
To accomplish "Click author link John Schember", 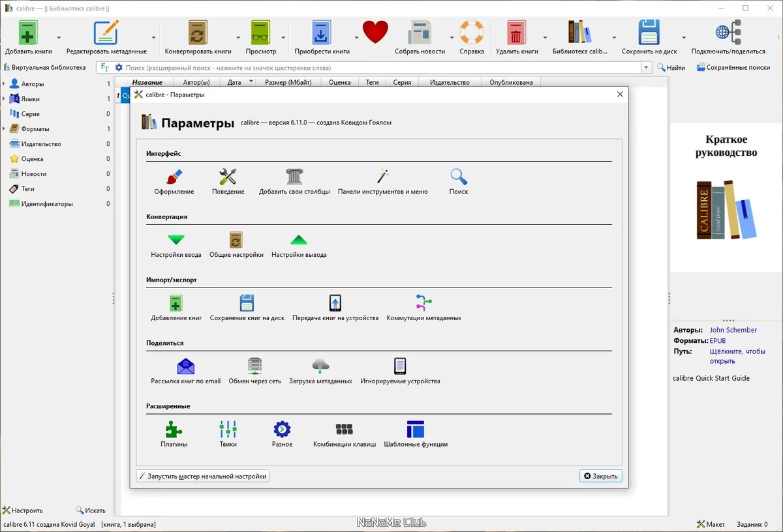I will coord(733,330).
